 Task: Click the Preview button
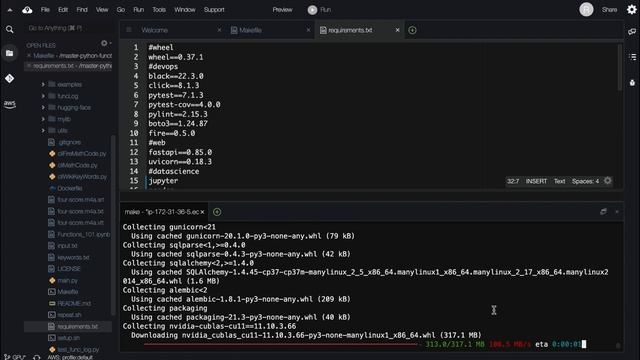click(x=282, y=10)
